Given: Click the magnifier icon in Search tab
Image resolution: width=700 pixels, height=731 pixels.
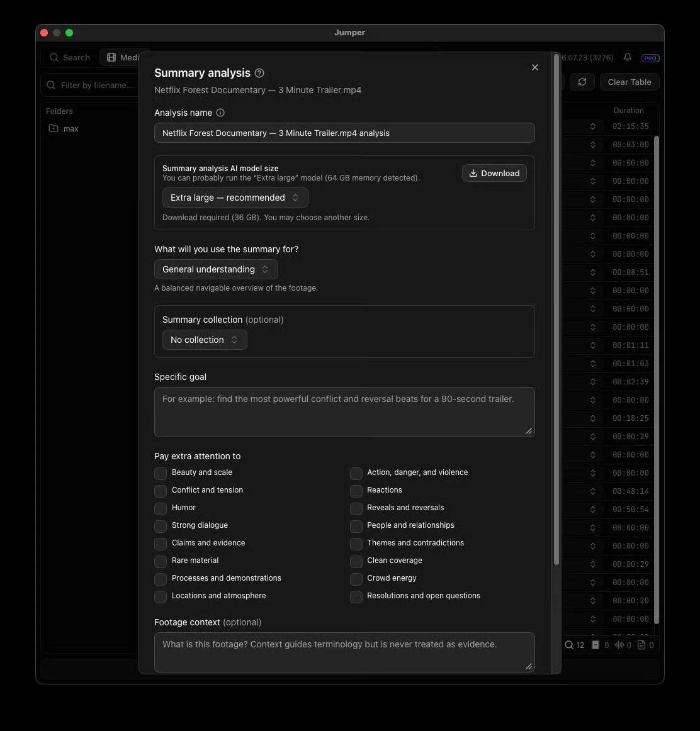Looking at the screenshot, I should click(x=54, y=57).
